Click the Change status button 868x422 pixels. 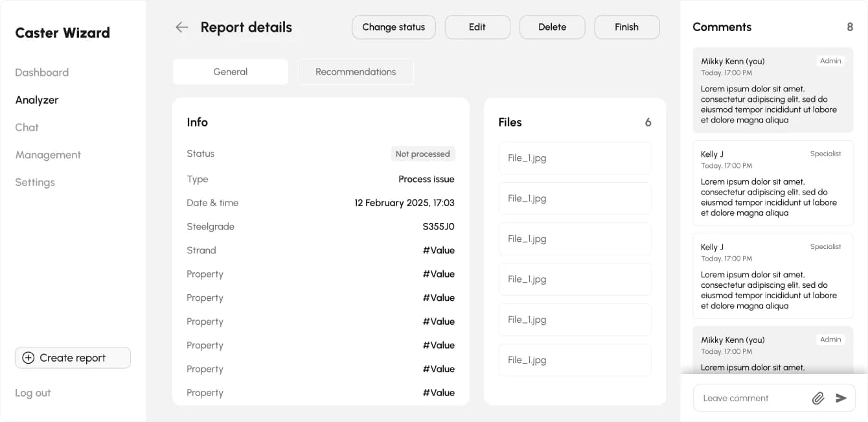point(394,27)
